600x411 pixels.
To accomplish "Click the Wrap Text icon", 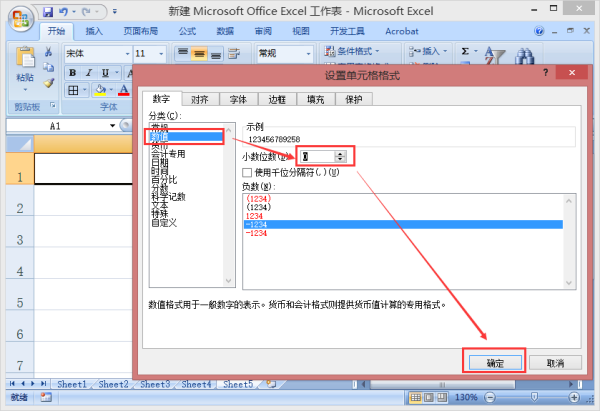I will [234, 54].
